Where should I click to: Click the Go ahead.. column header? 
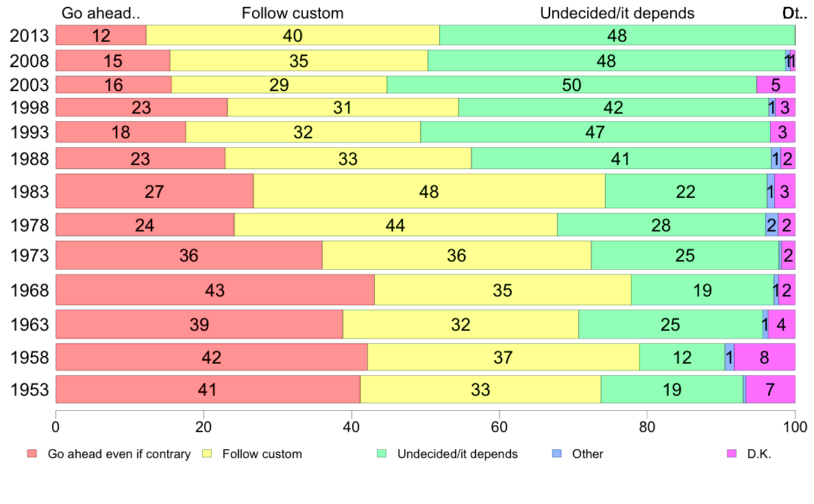(x=101, y=13)
